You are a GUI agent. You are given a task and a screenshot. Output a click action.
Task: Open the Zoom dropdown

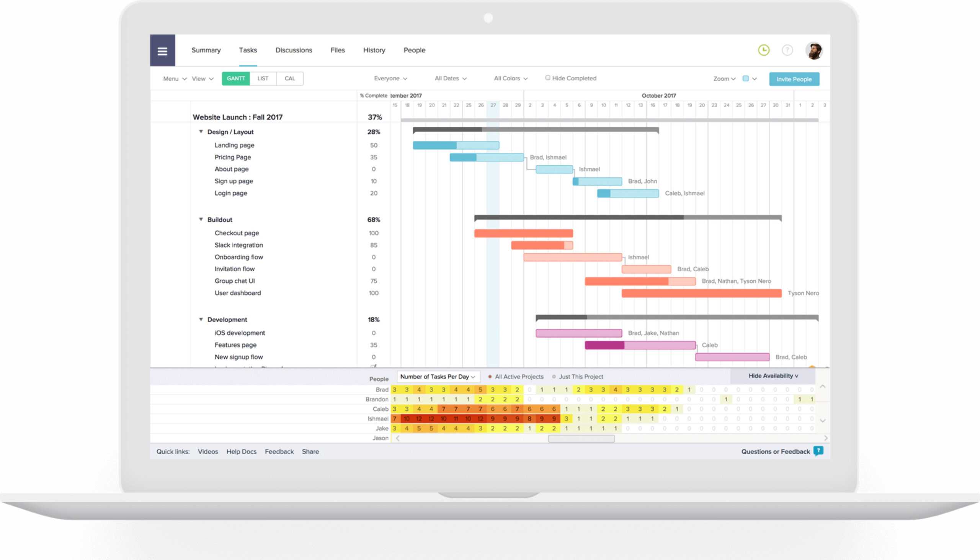[723, 79]
